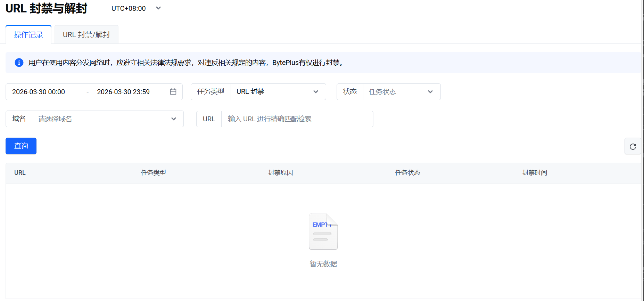Switch to the URL 封禁/解封 tab
The image size is (644, 301).
(86, 35)
